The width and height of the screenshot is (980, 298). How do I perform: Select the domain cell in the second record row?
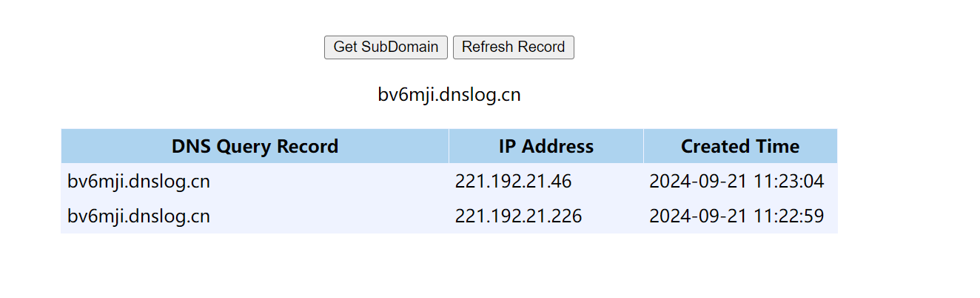pyautogui.click(x=138, y=216)
